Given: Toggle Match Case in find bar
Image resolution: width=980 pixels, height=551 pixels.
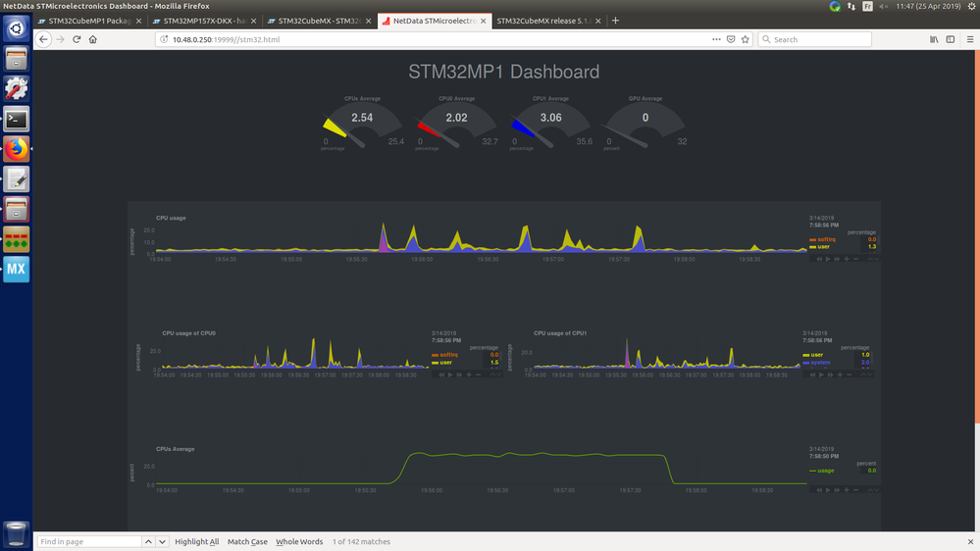Looking at the screenshot, I should click(247, 541).
